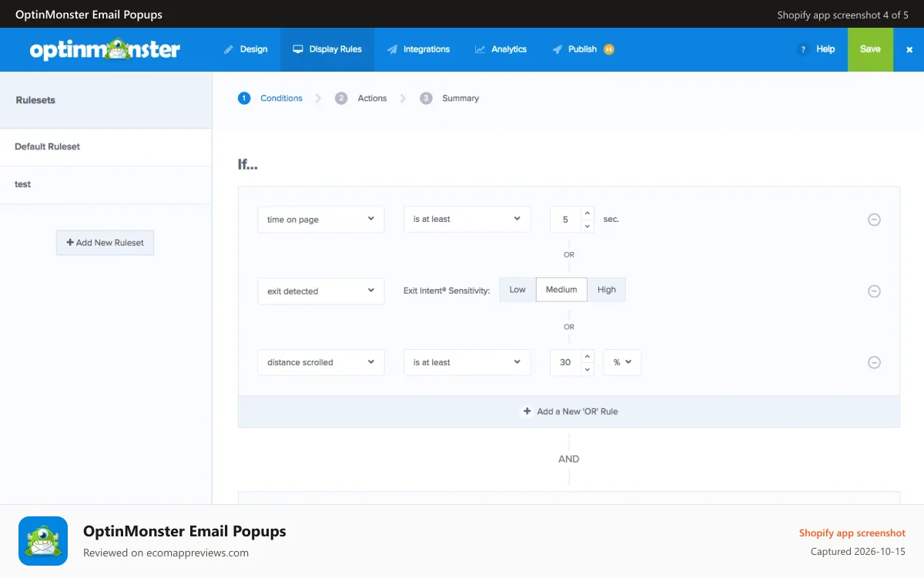The width and height of the screenshot is (924, 578).
Task: Click the scroll distance field showing 30
Action: 566,362
